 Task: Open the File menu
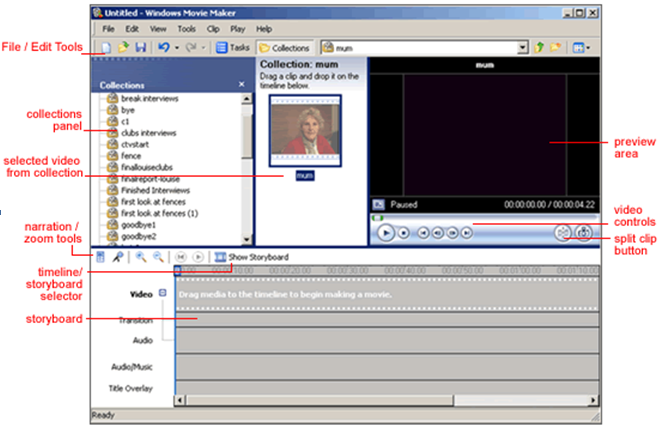[108, 29]
